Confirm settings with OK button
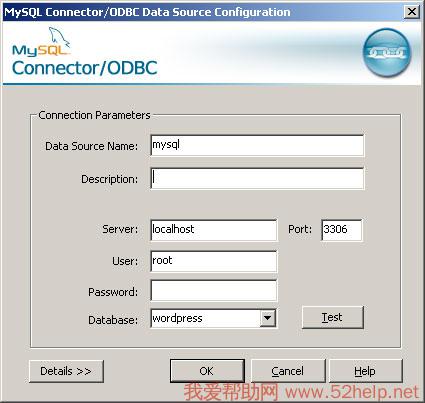425x403 pixels. [207, 371]
